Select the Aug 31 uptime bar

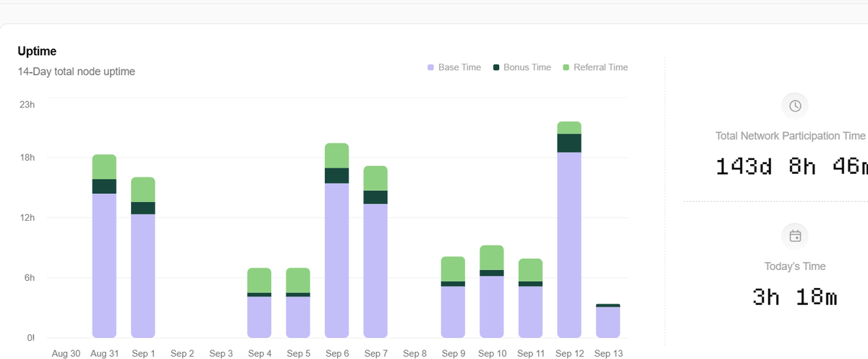[104, 246]
